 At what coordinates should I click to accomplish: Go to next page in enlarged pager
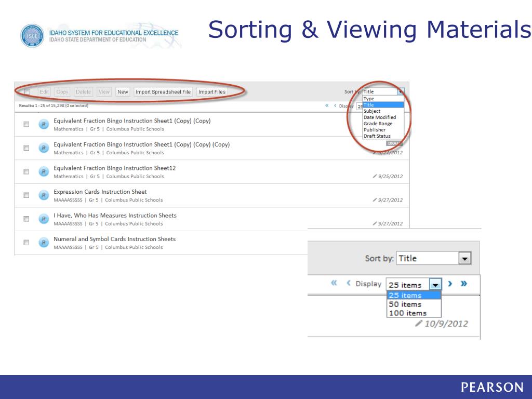450,284
